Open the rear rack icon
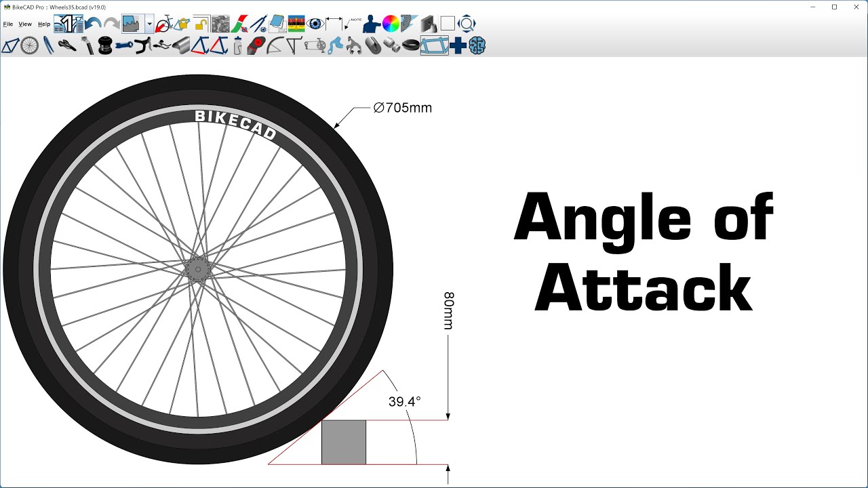 click(x=294, y=45)
